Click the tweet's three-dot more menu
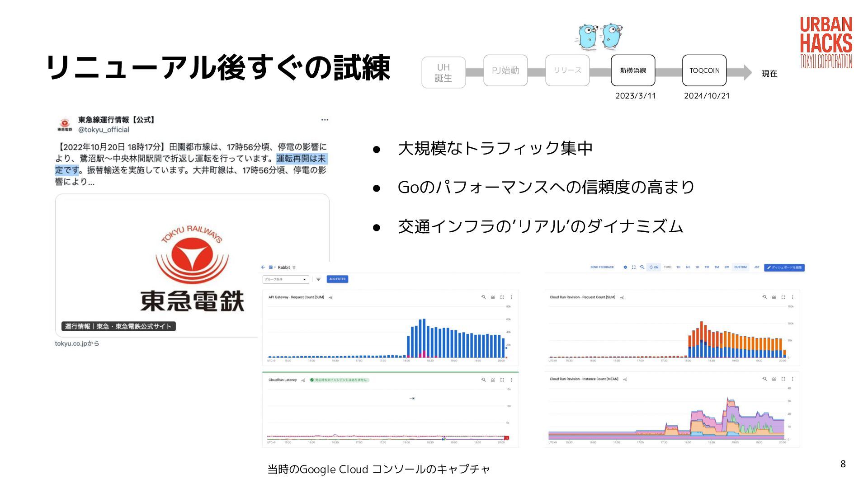This screenshot has width=868, height=488. click(325, 120)
